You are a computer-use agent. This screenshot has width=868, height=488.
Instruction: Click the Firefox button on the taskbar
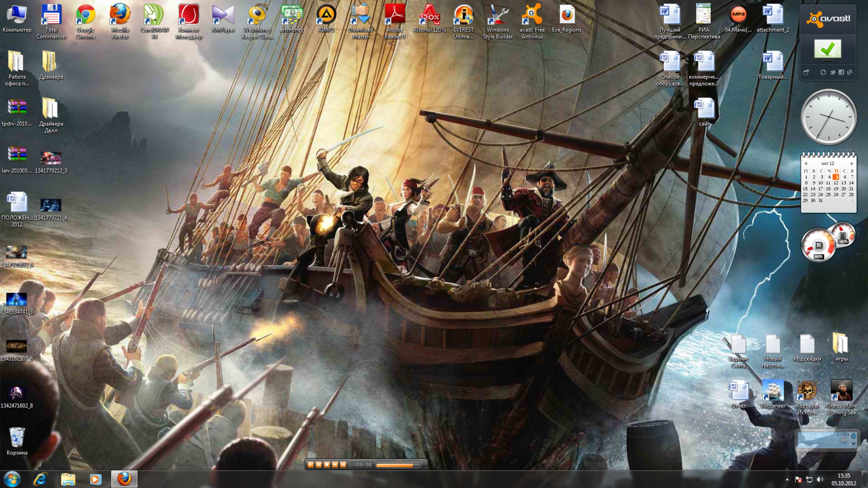tap(124, 479)
